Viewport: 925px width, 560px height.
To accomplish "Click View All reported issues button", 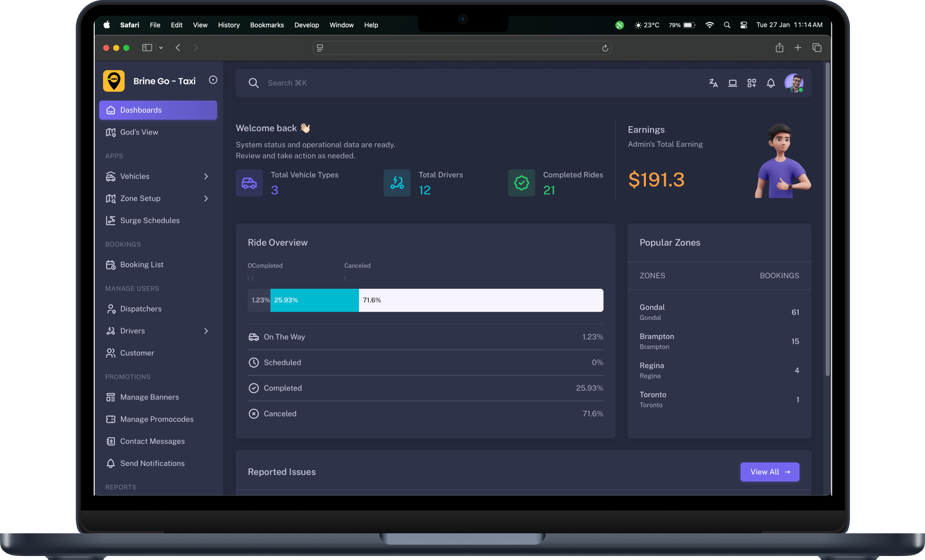I will pos(770,472).
